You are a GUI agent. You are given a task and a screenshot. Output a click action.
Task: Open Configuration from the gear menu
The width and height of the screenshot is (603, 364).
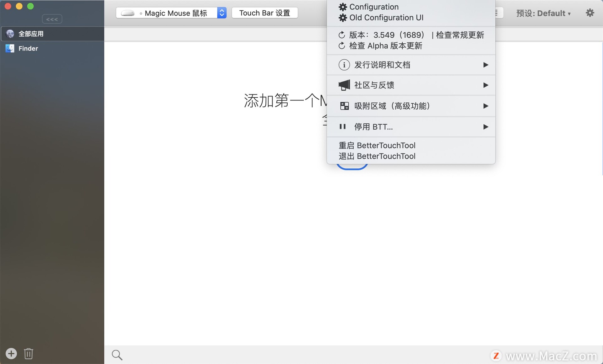[x=411, y=7]
